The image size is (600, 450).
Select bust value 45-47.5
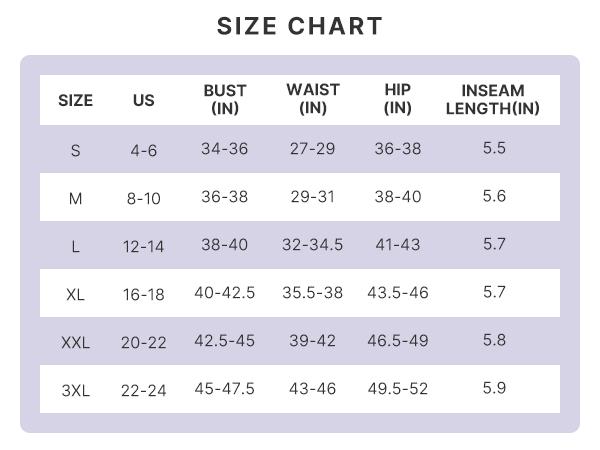(x=225, y=389)
